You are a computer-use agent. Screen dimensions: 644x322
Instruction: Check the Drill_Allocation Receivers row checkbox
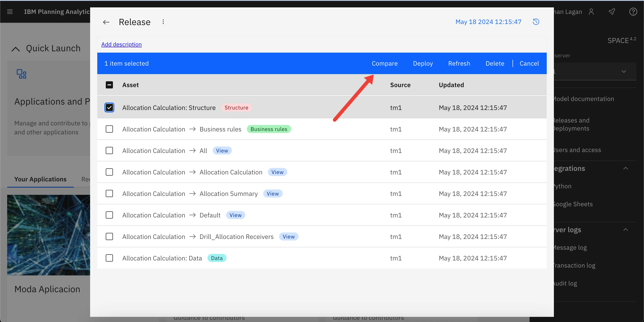(x=109, y=237)
